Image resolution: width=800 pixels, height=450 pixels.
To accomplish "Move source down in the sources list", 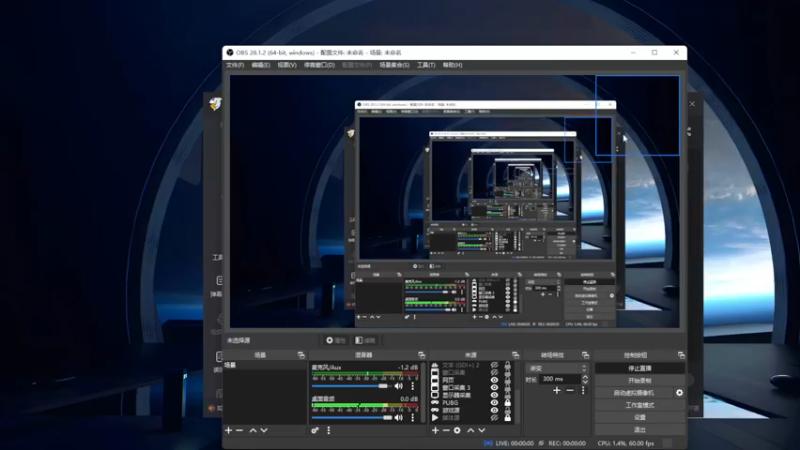I will pyautogui.click(x=481, y=431).
